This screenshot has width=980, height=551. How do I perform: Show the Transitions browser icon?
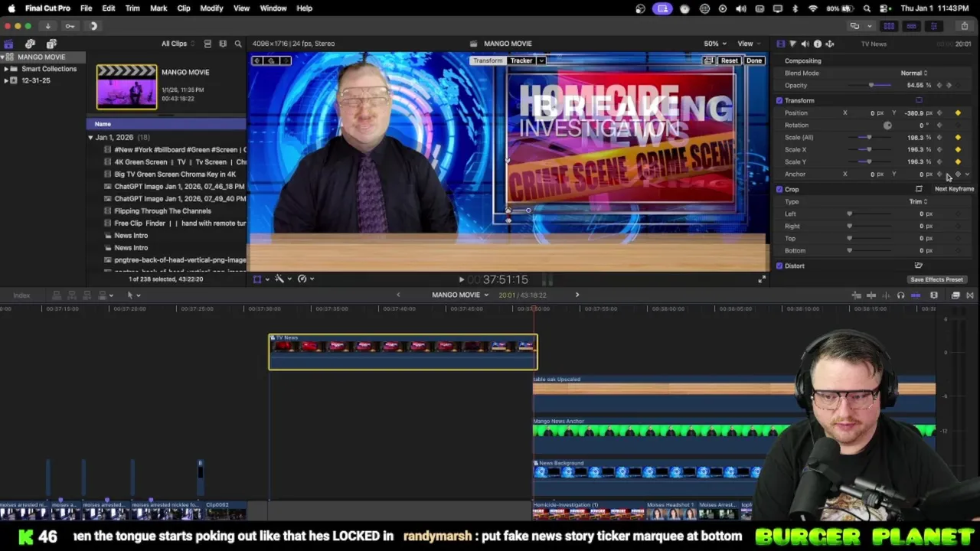pos(969,295)
